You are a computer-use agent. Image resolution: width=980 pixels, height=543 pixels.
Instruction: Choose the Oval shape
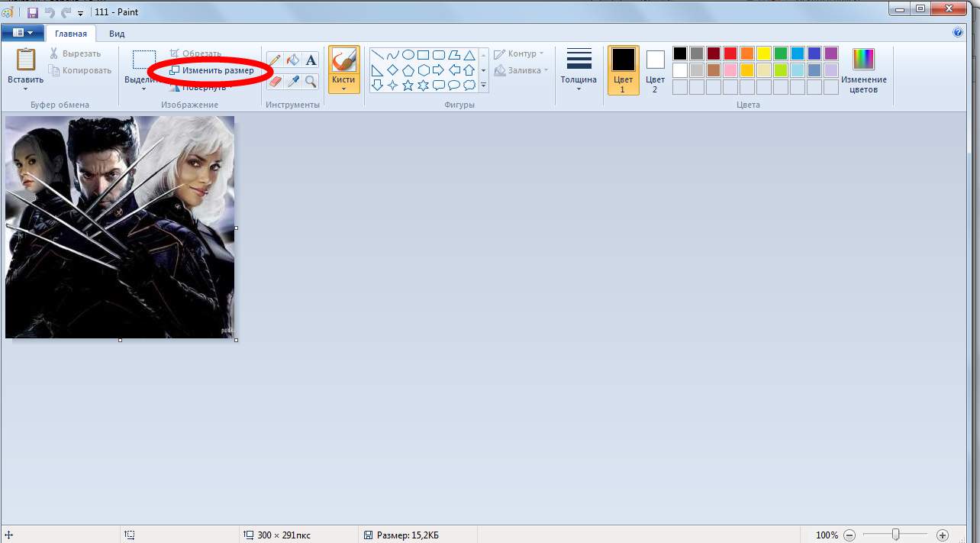(x=408, y=55)
